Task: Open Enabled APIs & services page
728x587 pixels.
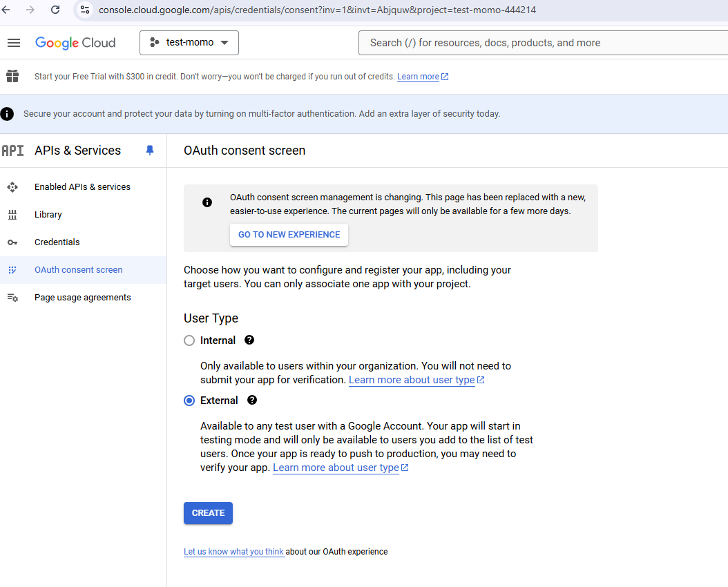Action: [x=82, y=187]
